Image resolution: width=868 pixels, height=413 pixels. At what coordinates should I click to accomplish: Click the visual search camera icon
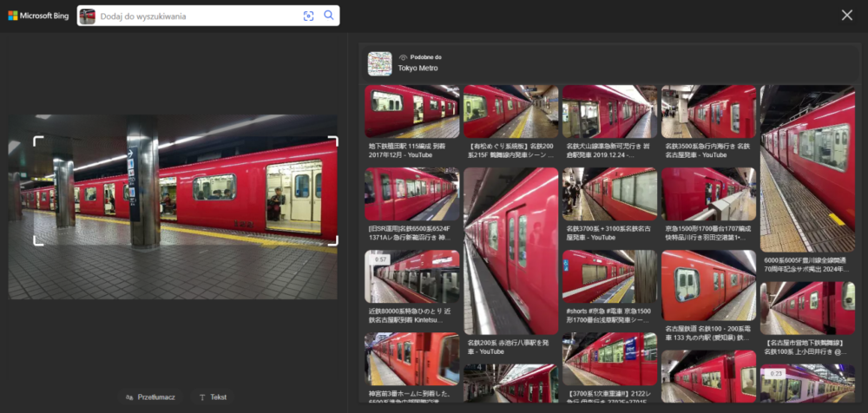point(308,16)
